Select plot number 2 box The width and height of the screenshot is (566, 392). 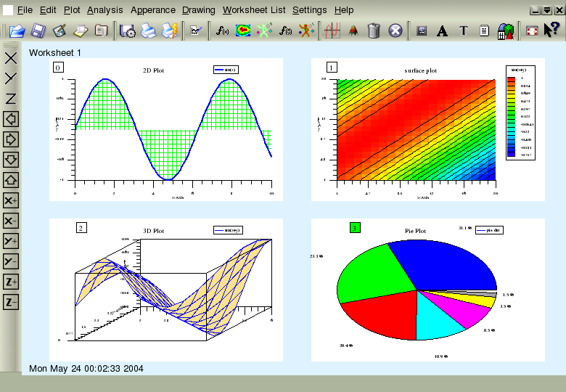(x=81, y=228)
